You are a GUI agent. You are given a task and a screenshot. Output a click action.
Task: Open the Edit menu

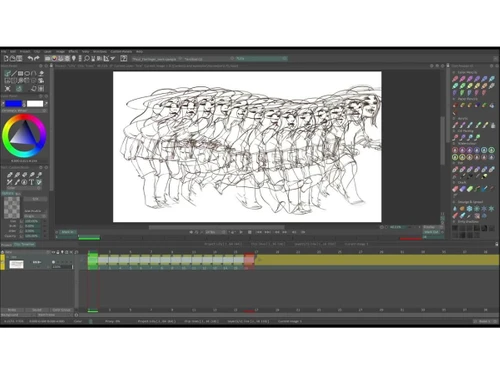(x=13, y=52)
